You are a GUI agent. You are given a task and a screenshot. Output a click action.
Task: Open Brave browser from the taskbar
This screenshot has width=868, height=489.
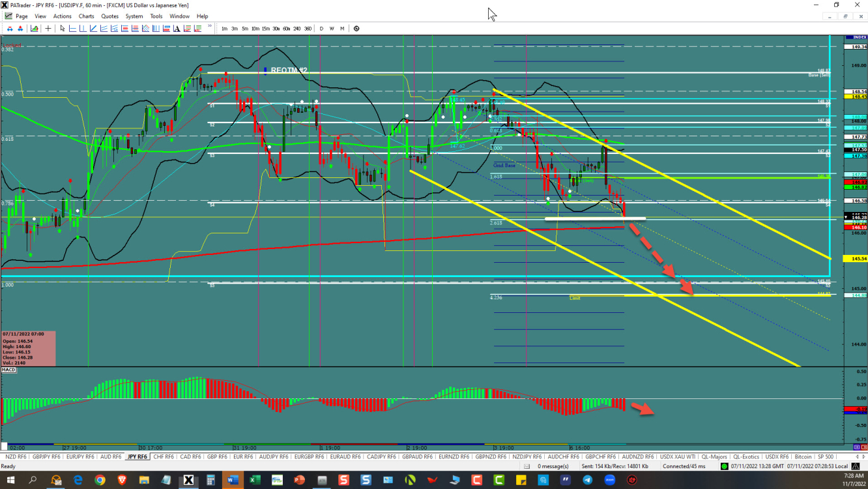coord(122,481)
